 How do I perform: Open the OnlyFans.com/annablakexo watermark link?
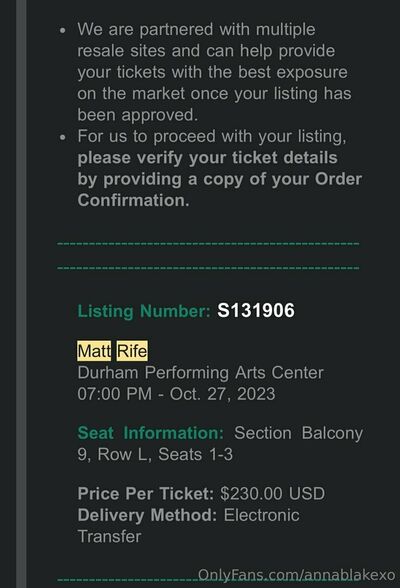click(296, 575)
